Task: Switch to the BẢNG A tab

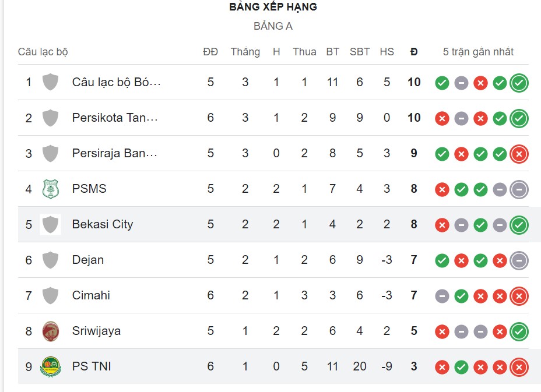Action: 274,26
